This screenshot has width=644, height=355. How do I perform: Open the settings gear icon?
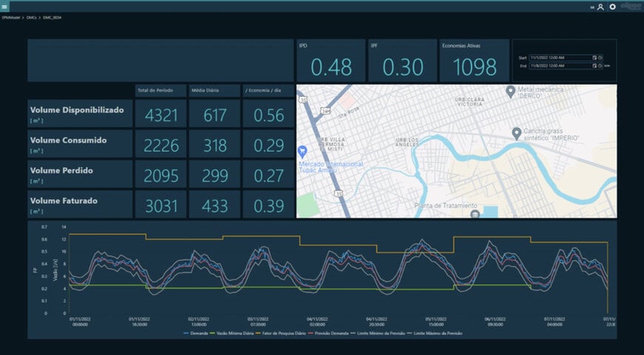click(613, 7)
